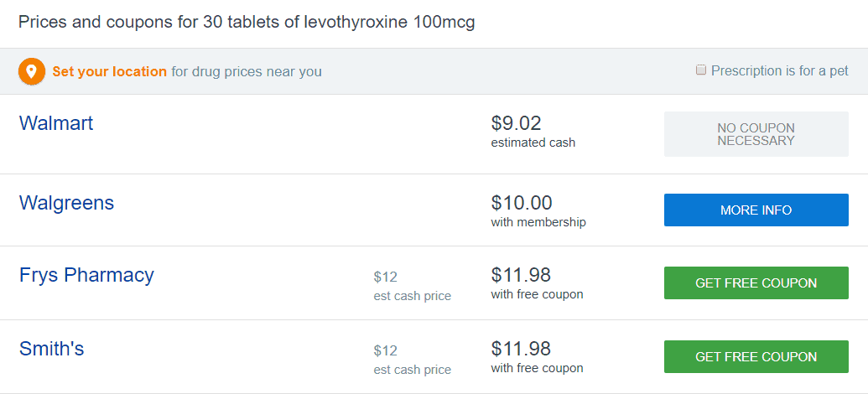Screen dimensions: 868x394
Task: Click the orange location pin icon
Action: pyautogui.click(x=32, y=71)
